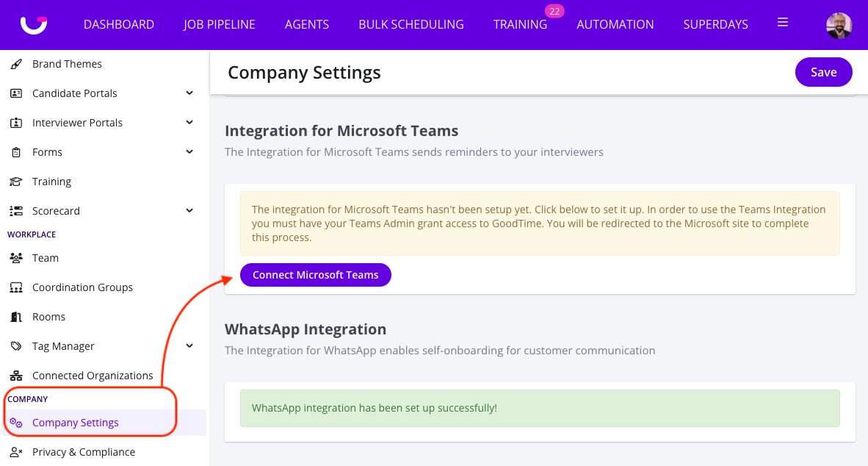868x466 pixels.
Task: Click the GoodTime logo in header
Action: (34, 25)
